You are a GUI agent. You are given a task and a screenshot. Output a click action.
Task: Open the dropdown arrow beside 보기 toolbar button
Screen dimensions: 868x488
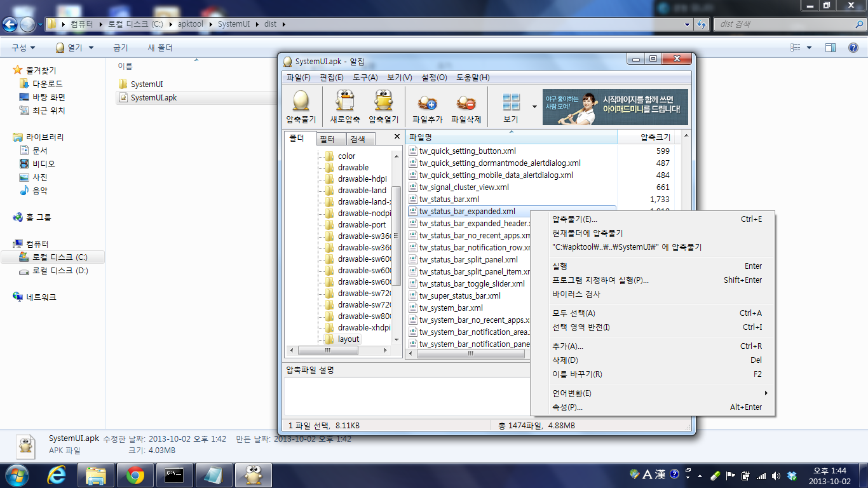(x=534, y=107)
